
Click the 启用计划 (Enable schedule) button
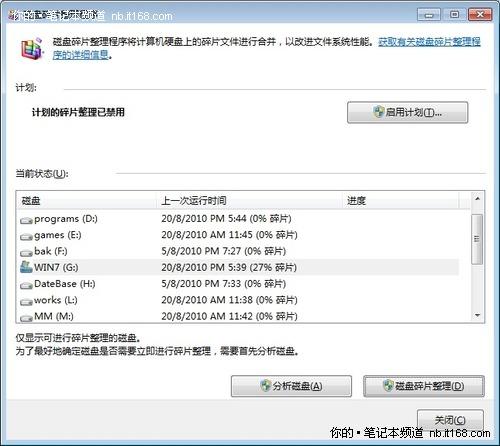[407, 113]
